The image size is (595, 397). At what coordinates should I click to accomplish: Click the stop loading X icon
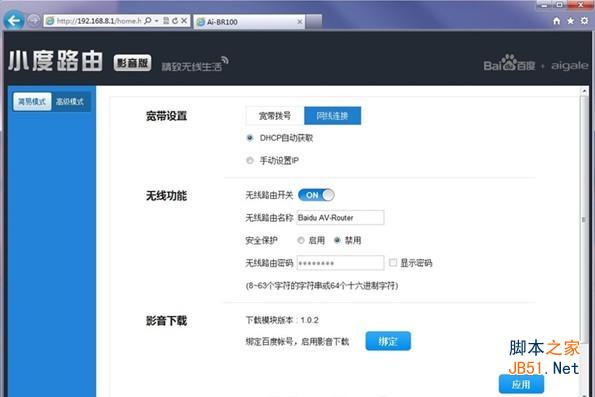coord(184,21)
